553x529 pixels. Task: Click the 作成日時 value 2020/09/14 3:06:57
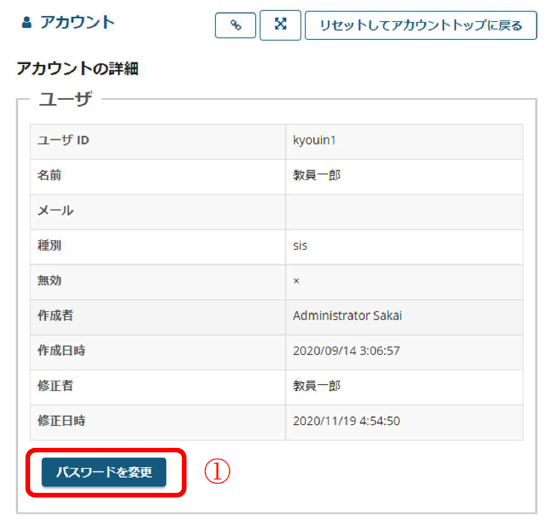coord(346,351)
